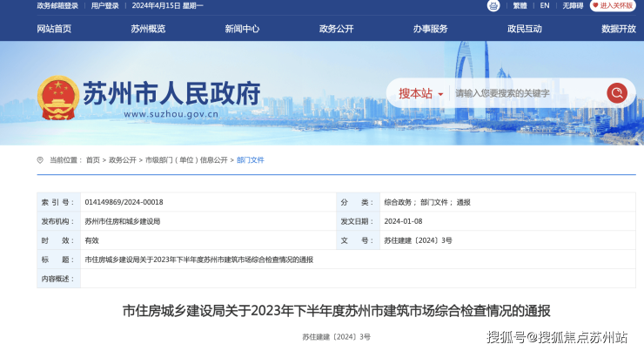
Task: Open the 网站首页 nav tab
Action: pos(54,29)
